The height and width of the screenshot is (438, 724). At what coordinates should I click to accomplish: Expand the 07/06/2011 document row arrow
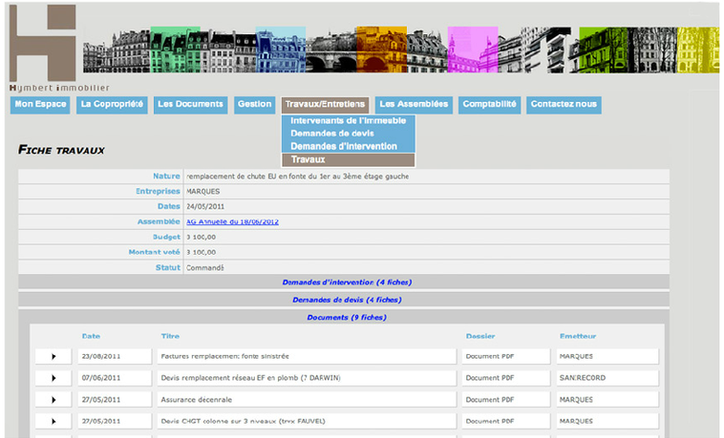pyautogui.click(x=54, y=378)
